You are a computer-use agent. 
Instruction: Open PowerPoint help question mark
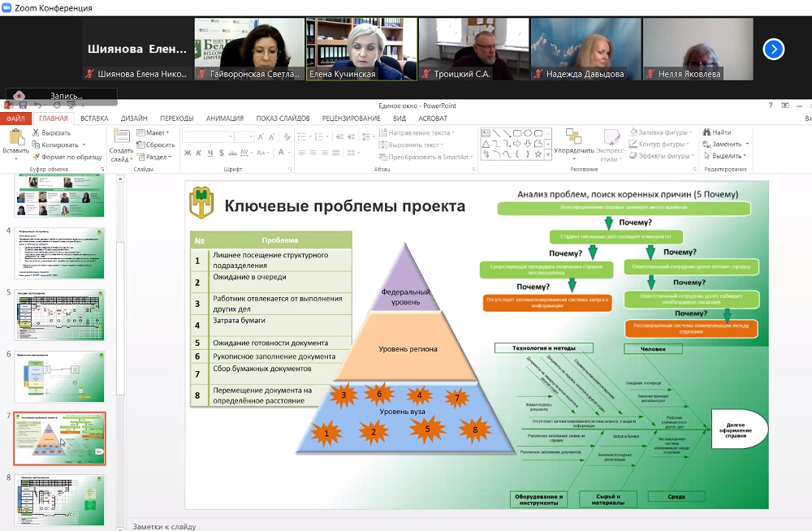(x=771, y=106)
